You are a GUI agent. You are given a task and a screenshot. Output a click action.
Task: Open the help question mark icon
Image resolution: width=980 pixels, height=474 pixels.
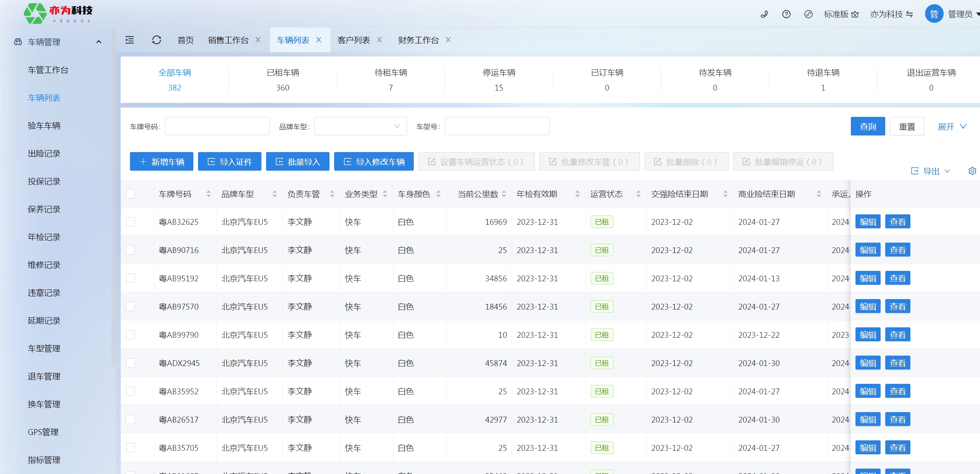(x=786, y=14)
